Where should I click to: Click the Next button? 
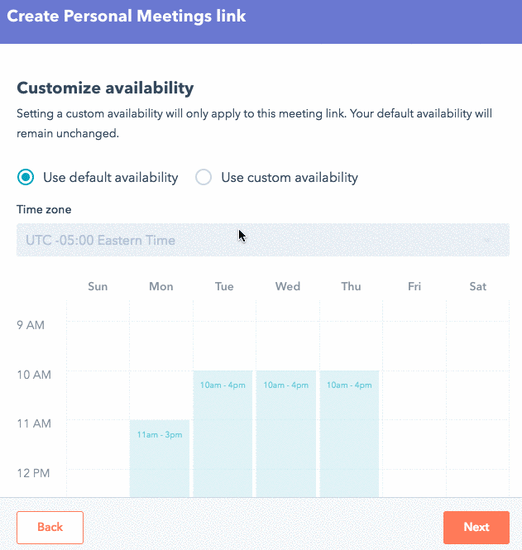pos(476,527)
